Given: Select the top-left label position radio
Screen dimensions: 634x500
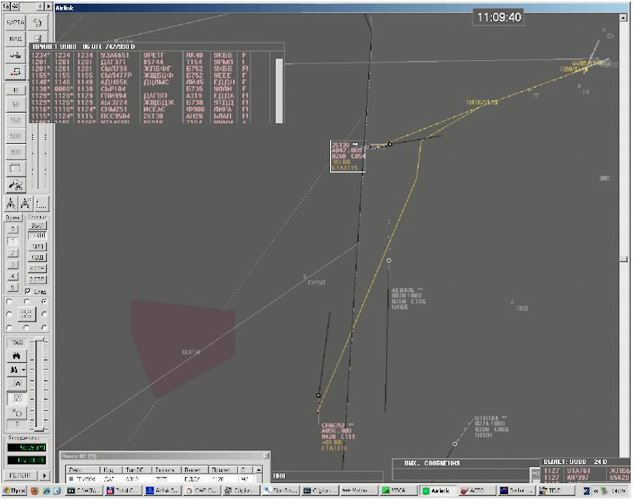Looking at the screenshot, I should [x=9, y=302].
